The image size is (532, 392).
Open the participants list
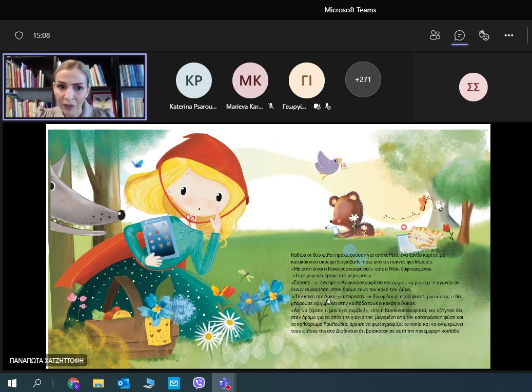(x=435, y=35)
